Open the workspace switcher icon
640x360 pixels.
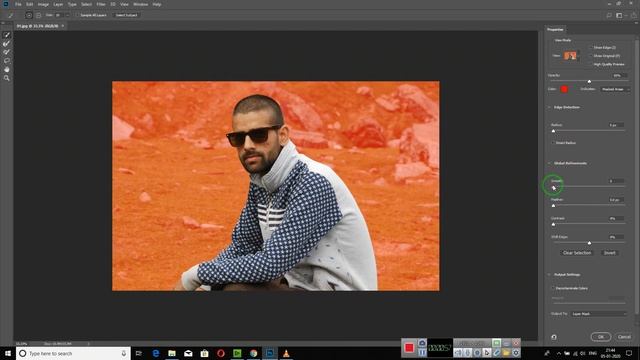(619, 15)
